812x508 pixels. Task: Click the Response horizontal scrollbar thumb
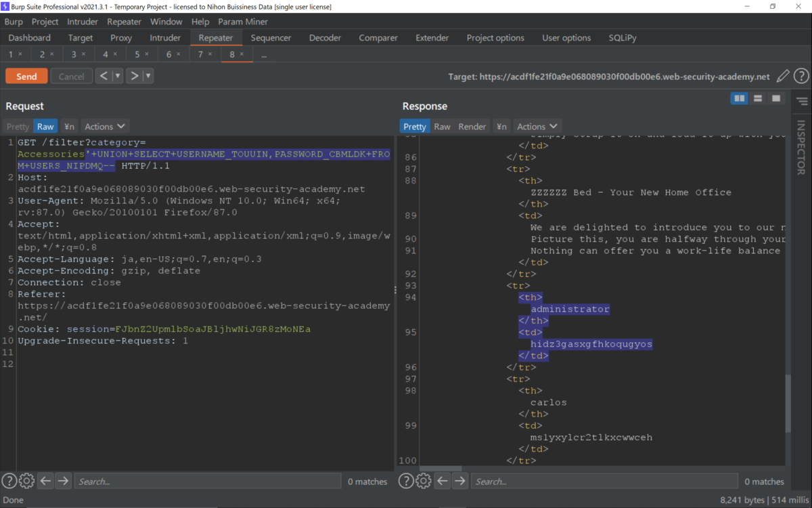(x=441, y=469)
